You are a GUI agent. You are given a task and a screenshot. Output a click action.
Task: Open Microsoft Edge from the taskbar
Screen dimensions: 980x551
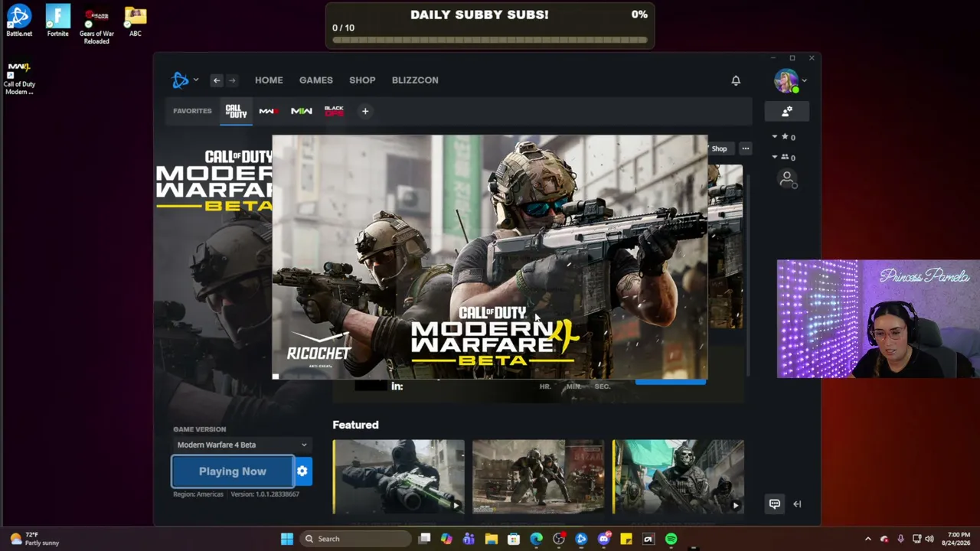point(537,539)
